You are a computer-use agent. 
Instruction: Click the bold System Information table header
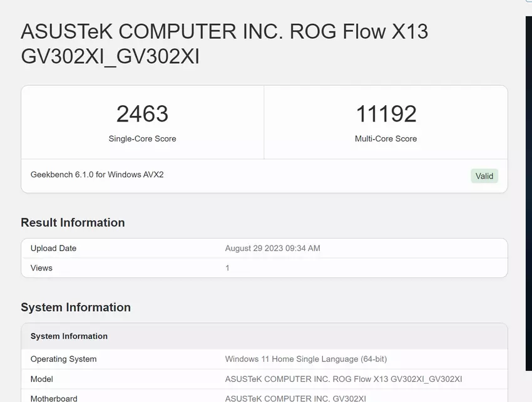[x=69, y=336]
